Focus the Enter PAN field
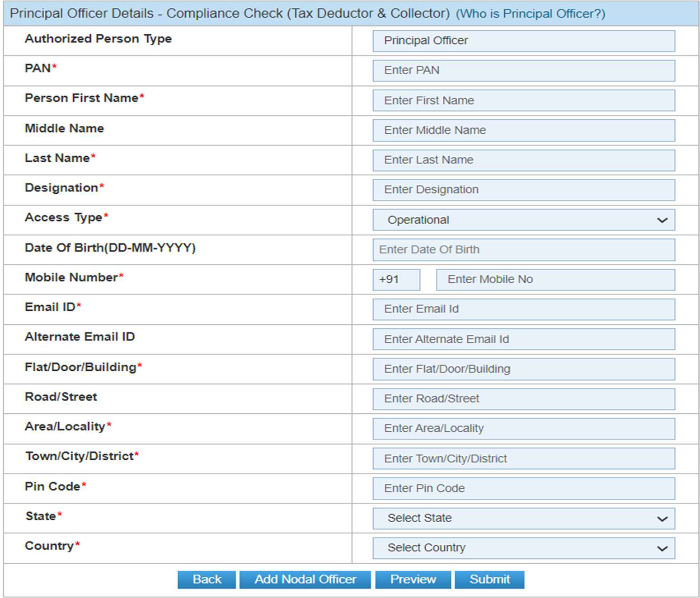The width and height of the screenshot is (700, 598). 524,70
